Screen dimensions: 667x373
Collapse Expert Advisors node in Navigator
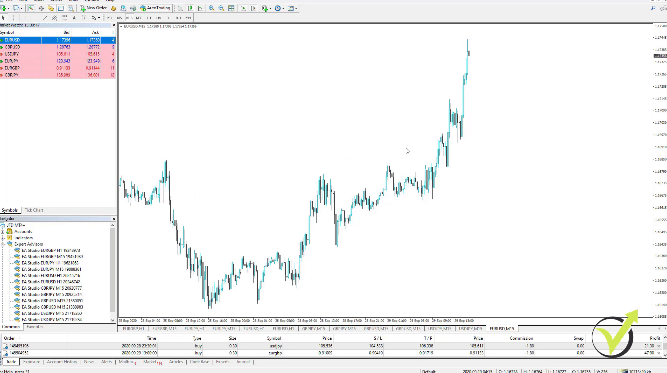click(3, 244)
